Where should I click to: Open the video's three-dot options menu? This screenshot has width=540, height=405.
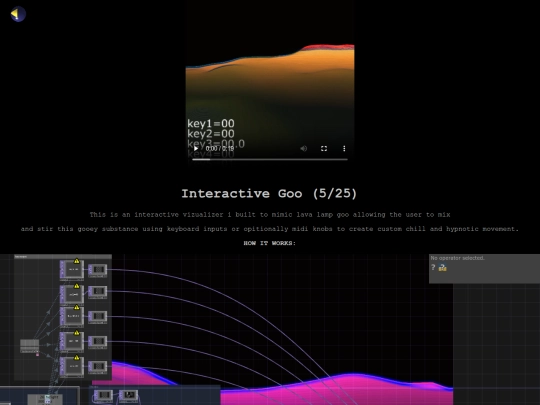click(344, 148)
